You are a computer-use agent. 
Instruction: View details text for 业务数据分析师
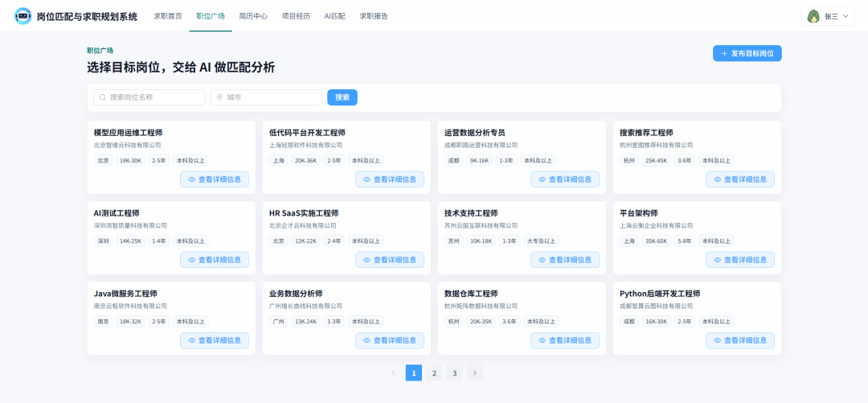point(395,340)
